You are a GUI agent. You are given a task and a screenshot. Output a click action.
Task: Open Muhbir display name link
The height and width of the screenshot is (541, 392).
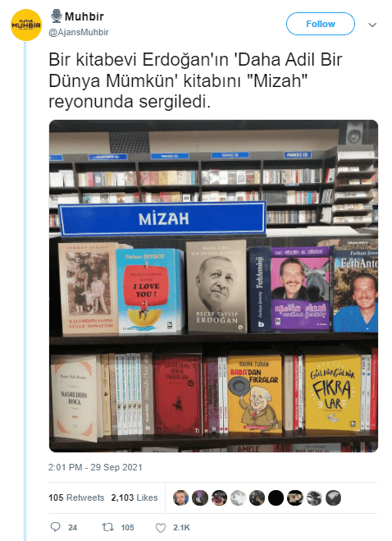tap(84, 16)
